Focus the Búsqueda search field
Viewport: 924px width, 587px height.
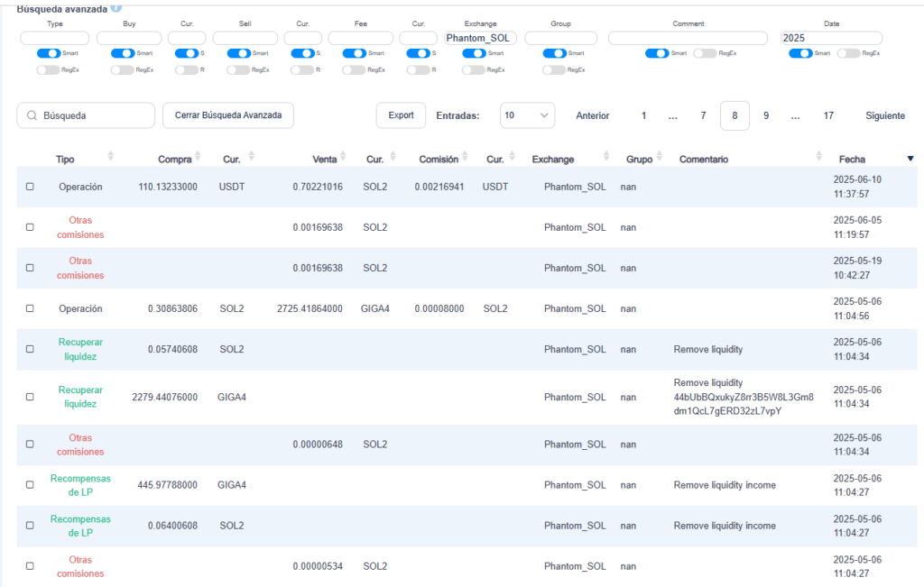86,115
